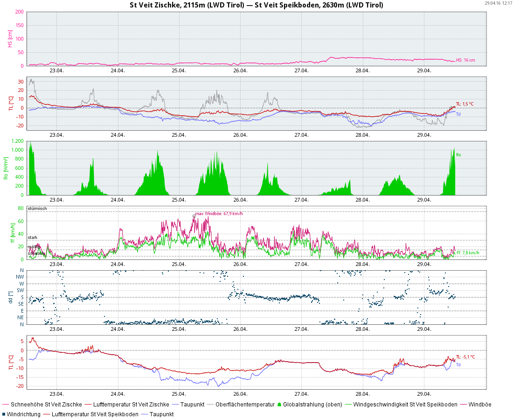Screen dimensions: 513x420
Task: Click legend entry 'Lufttemperatur St Veit Zischke'
Action: [131, 405]
